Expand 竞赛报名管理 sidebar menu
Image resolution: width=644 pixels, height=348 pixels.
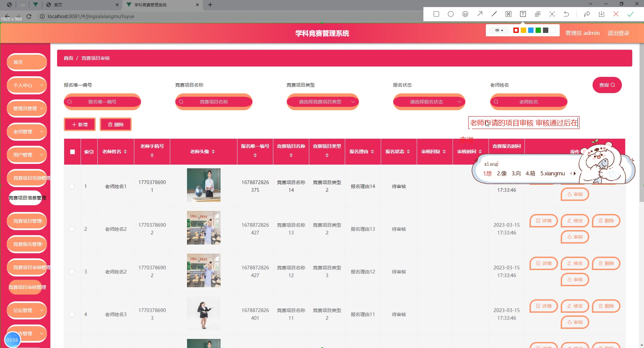coord(27,244)
